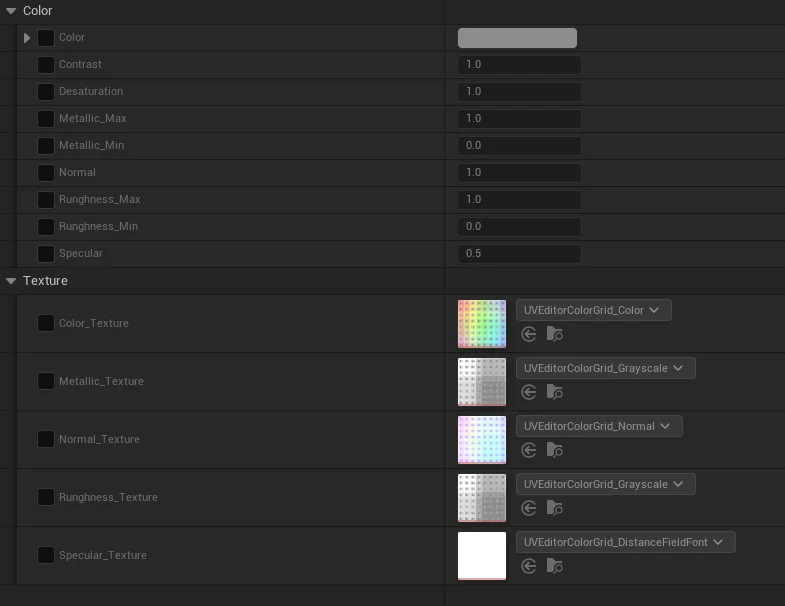
Task: Use selected asset for Runghness_Texture
Action: click(529, 508)
